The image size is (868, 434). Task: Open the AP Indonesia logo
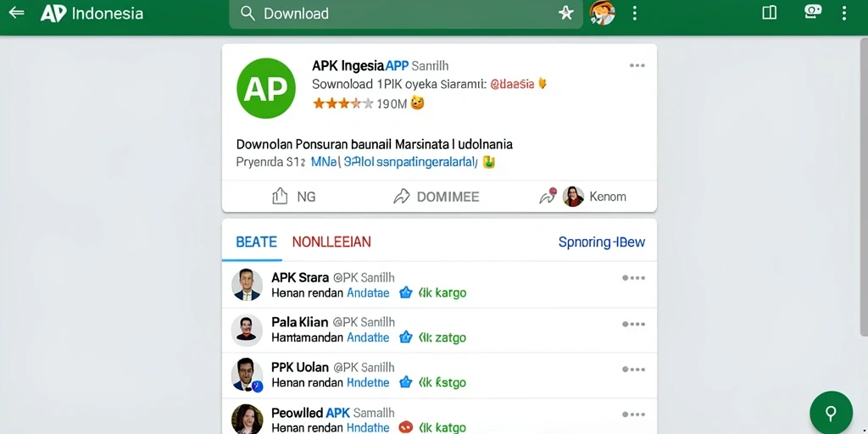(x=92, y=14)
